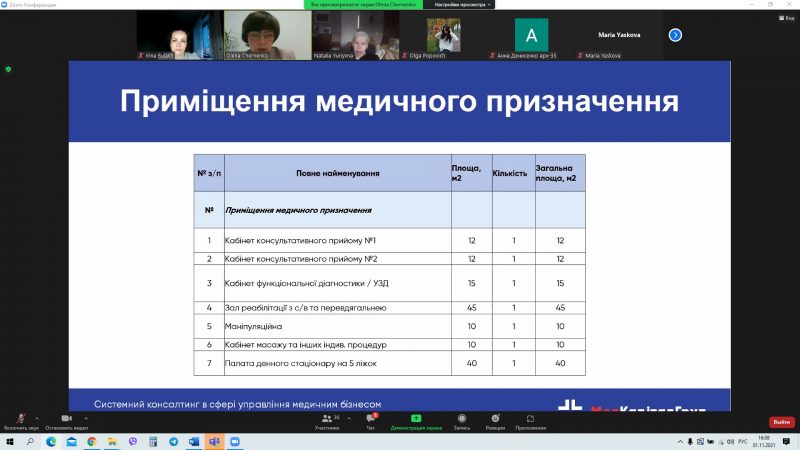Viewport: 800px width, 450px height.
Task: Launch Microsoft Edge from the taskbar
Action: click(x=51, y=442)
